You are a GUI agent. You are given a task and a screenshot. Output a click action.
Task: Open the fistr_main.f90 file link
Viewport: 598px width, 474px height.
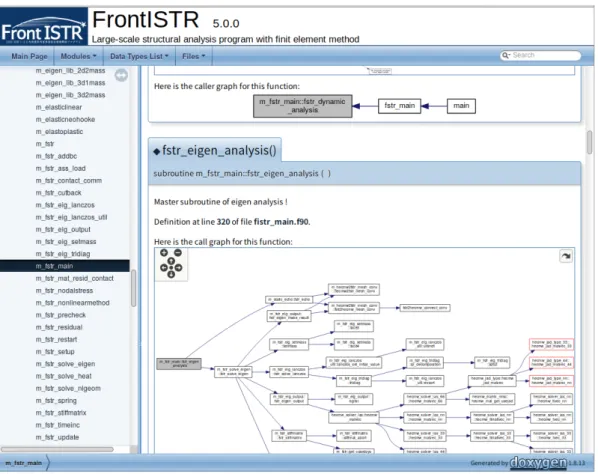pyautogui.click(x=281, y=222)
